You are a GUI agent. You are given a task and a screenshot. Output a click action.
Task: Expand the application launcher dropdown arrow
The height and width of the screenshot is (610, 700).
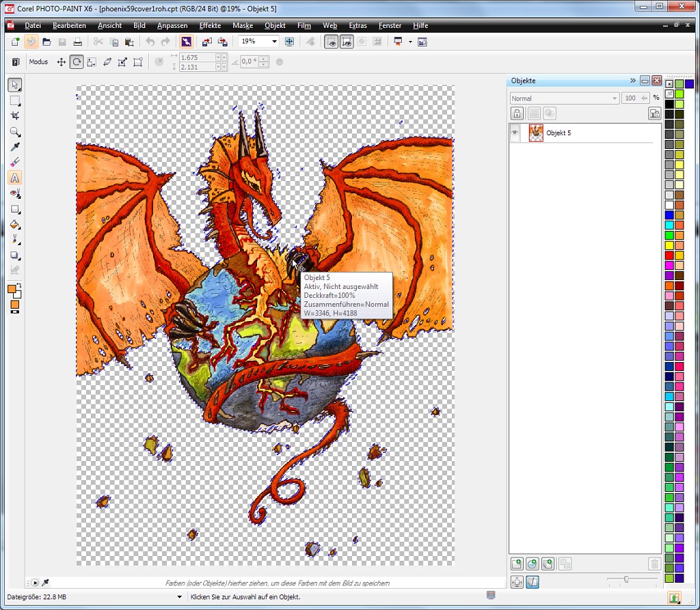pyautogui.click(x=410, y=42)
